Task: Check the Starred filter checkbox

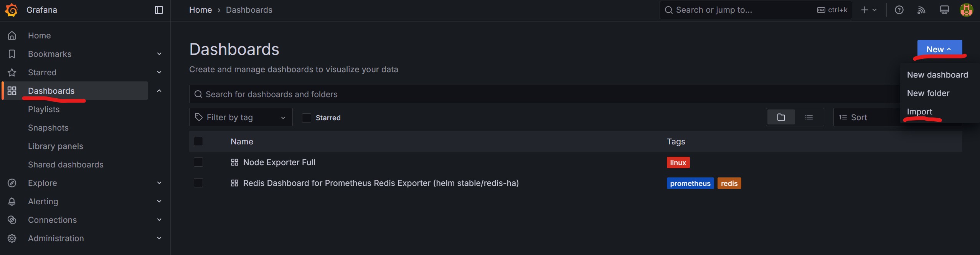Action: 307,118
